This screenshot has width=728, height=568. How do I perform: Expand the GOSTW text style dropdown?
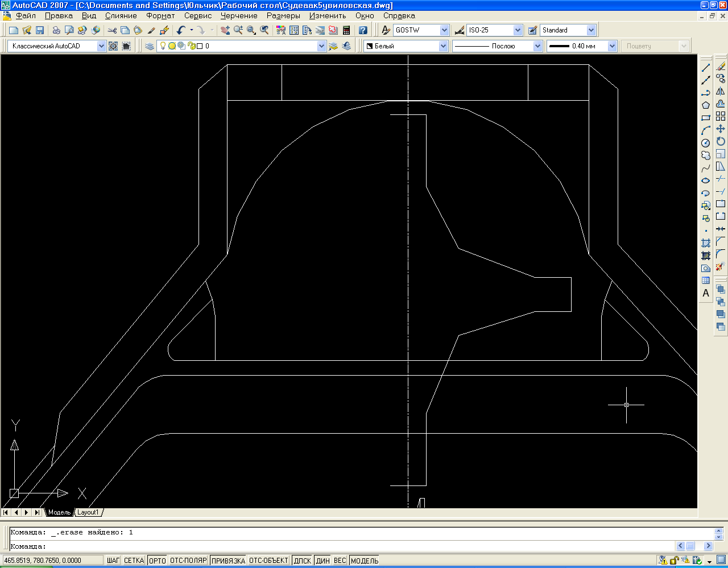pyautogui.click(x=444, y=30)
